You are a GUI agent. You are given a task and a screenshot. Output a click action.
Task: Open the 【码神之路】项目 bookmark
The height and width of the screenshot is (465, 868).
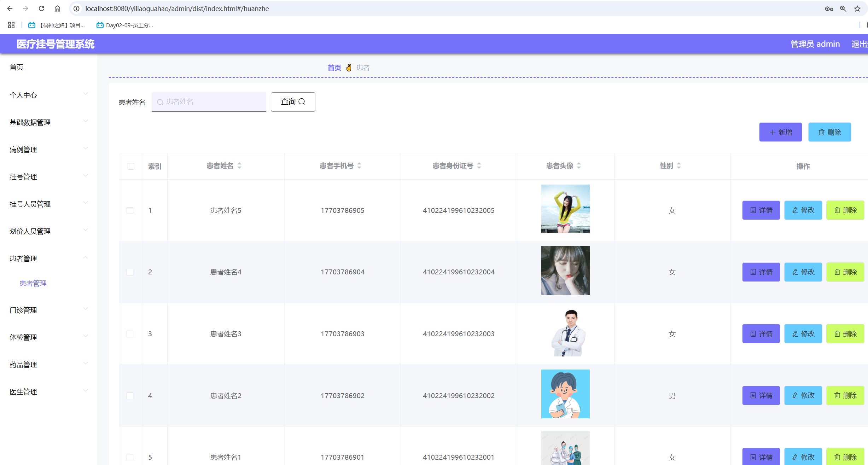[x=57, y=25]
